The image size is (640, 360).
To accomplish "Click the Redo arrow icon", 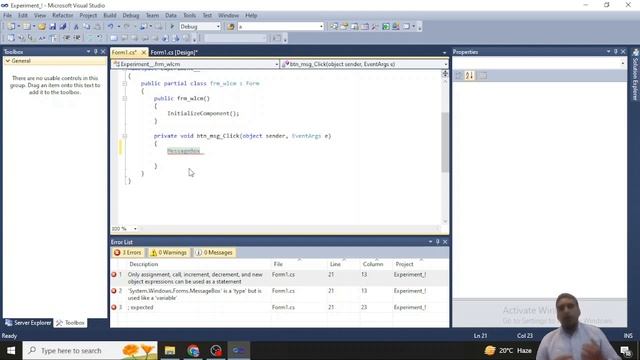I will point(127,27).
